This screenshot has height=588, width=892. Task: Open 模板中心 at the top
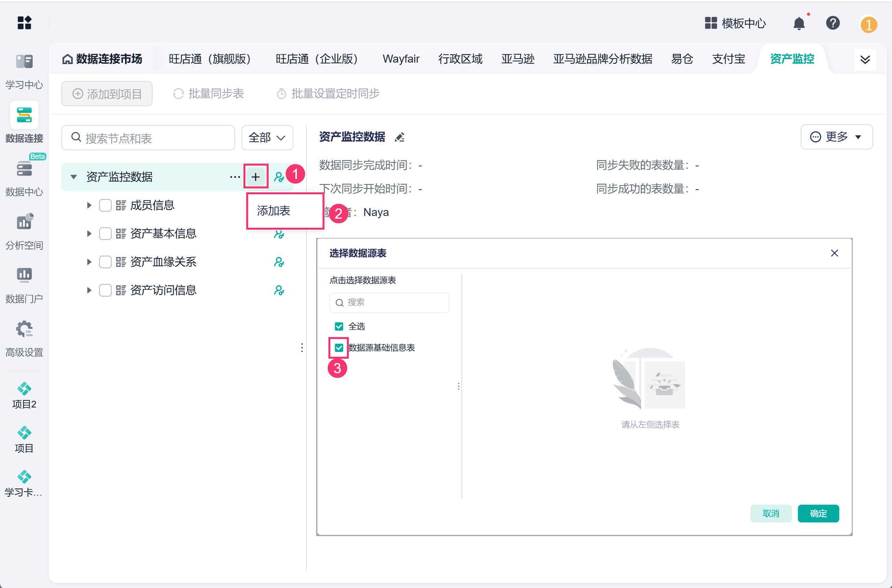point(735,23)
